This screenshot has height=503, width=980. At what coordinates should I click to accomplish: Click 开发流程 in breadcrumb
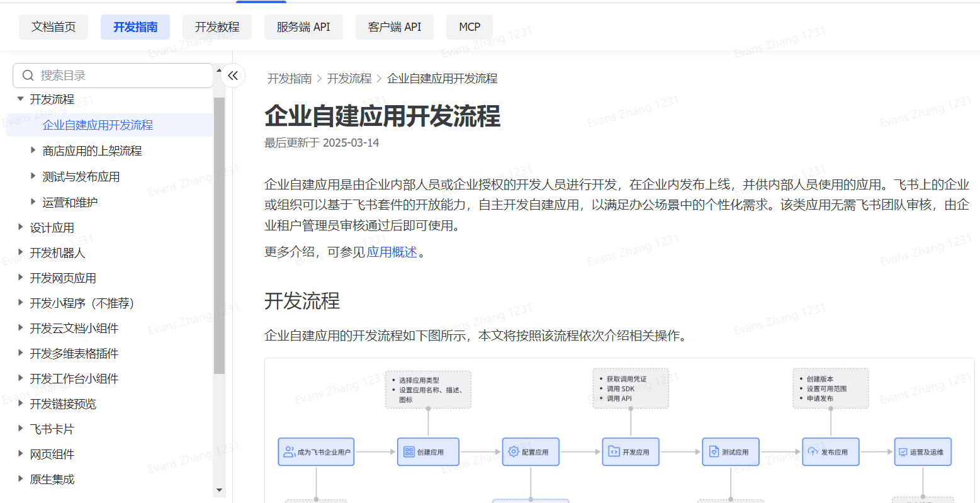point(349,79)
